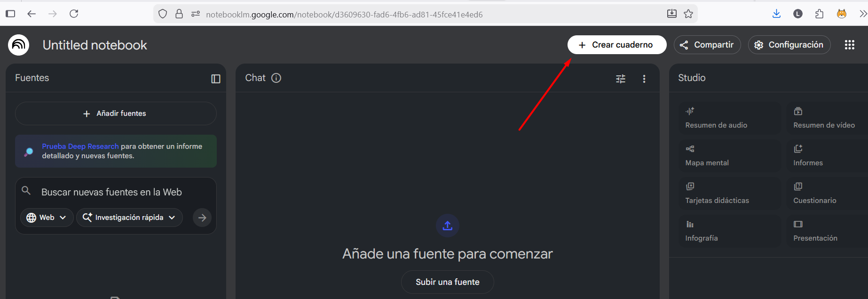Click the 'Studio' panel heading
Image resolution: width=868 pixels, height=299 pixels.
tap(692, 78)
